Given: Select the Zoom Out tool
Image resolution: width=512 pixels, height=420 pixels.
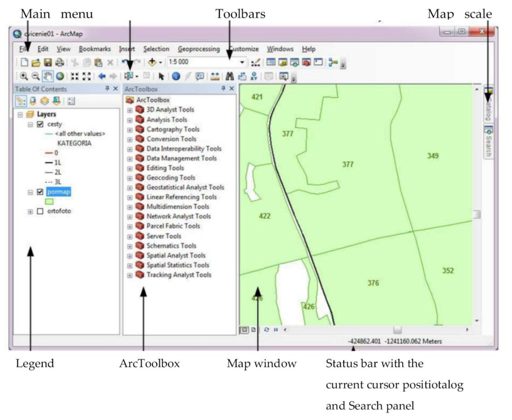Looking at the screenshot, I should [36, 76].
